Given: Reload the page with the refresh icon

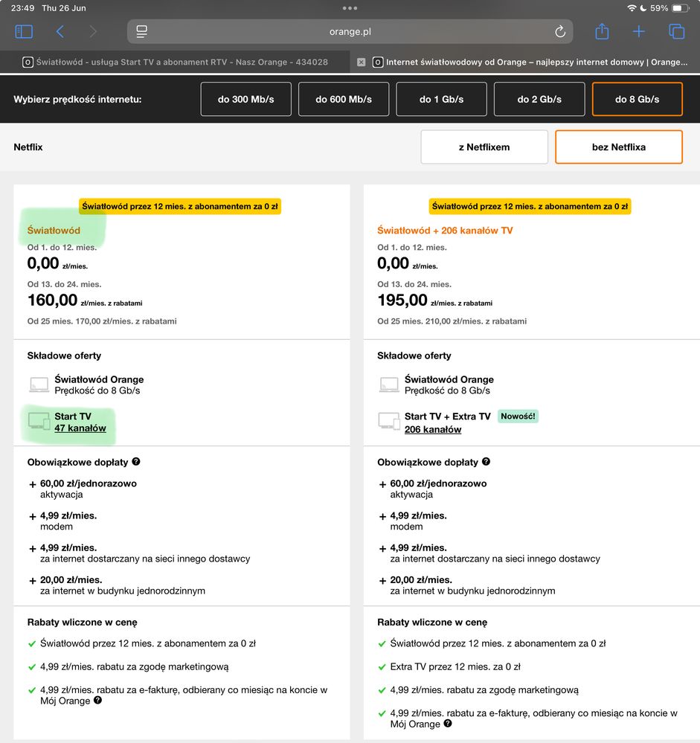Looking at the screenshot, I should click(x=560, y=32).
